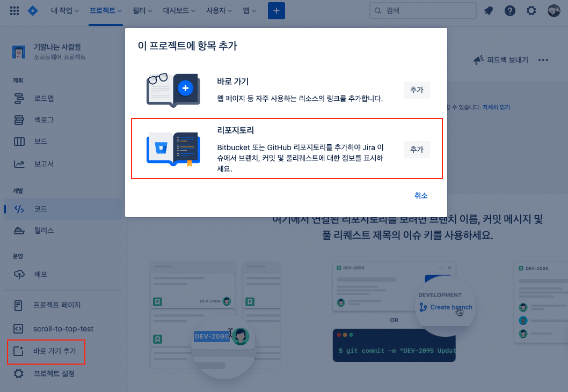Click the 프로젝트 설정 gear icon

tap(18, 374)
